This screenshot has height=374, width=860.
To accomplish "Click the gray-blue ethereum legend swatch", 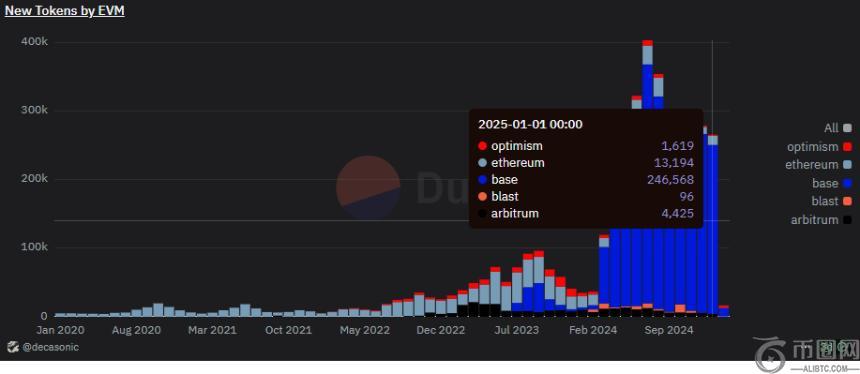I will click(847, 165).
